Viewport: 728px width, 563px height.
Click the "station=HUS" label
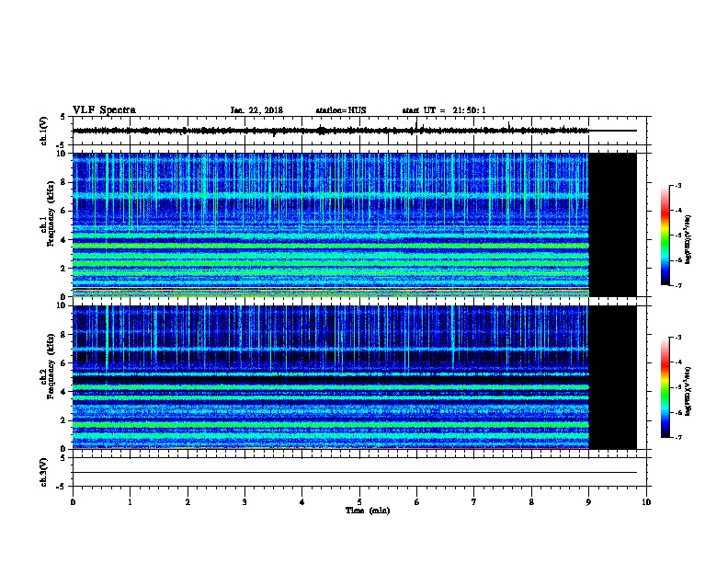click(x=341, y=110)
